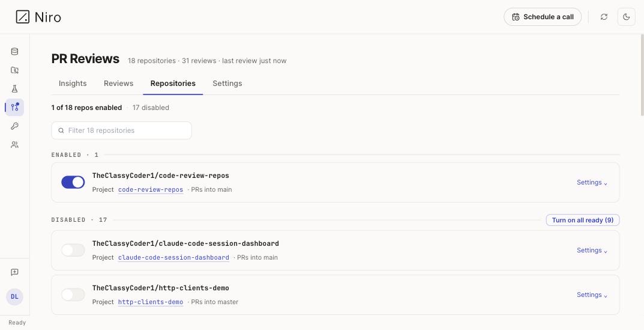The width and height of the screenshot is (644, 330).
Task: Disable reviews for code-review-repos
Action: (x=73, y=182)
